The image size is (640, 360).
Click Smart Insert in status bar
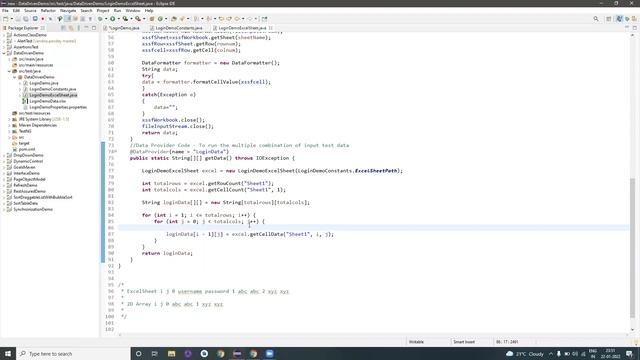pos(464,342)
